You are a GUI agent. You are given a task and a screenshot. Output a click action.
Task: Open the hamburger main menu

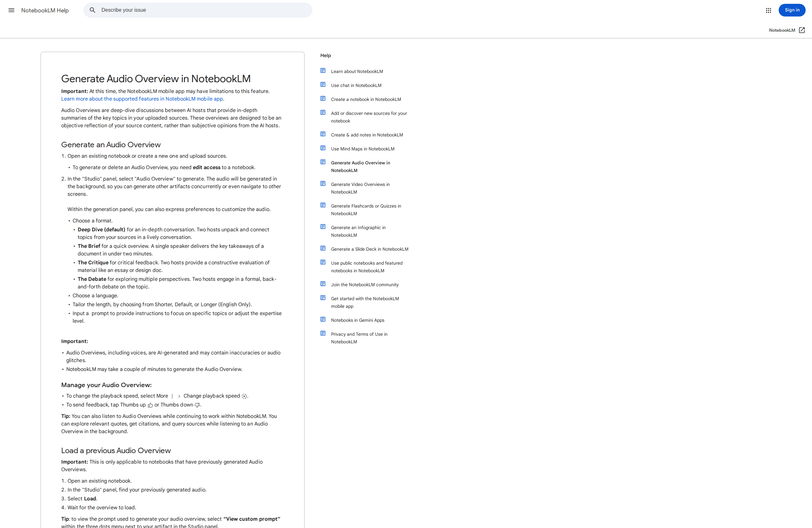coord(11,10)
